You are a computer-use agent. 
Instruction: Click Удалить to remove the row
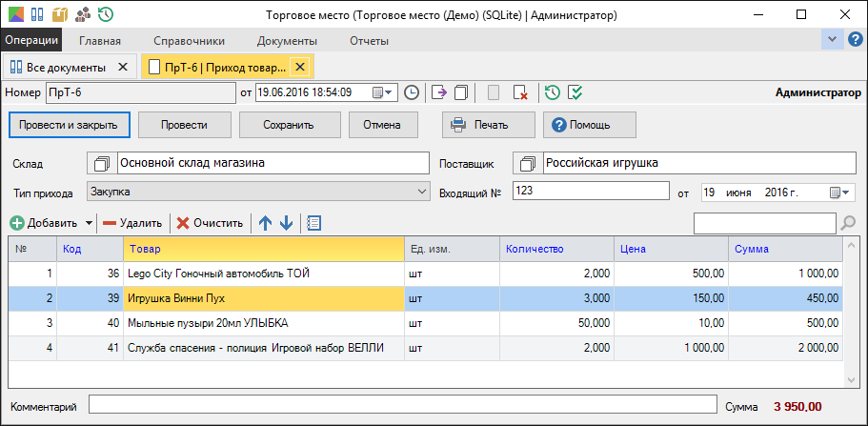coord(132,223)
